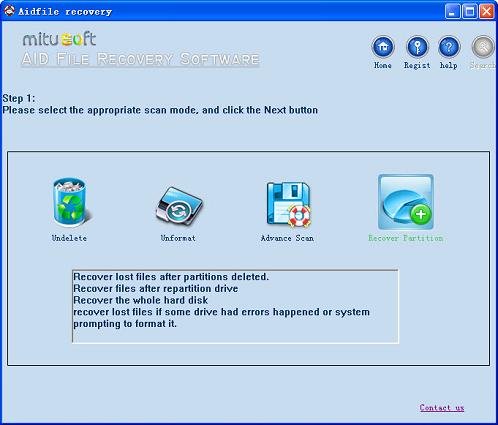Open help question mark icon

[449, 47]
